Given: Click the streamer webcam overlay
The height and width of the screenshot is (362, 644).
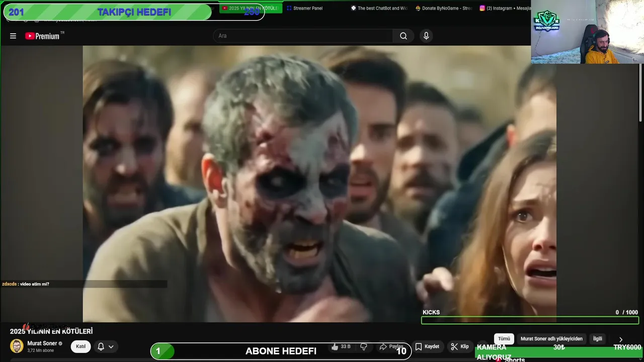Looking at the screenshot, I should pyautogui.click(x=587, y=32).
